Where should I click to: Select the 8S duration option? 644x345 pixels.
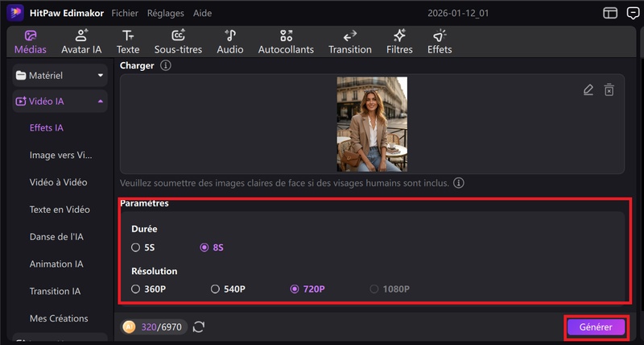click(212, 247)
